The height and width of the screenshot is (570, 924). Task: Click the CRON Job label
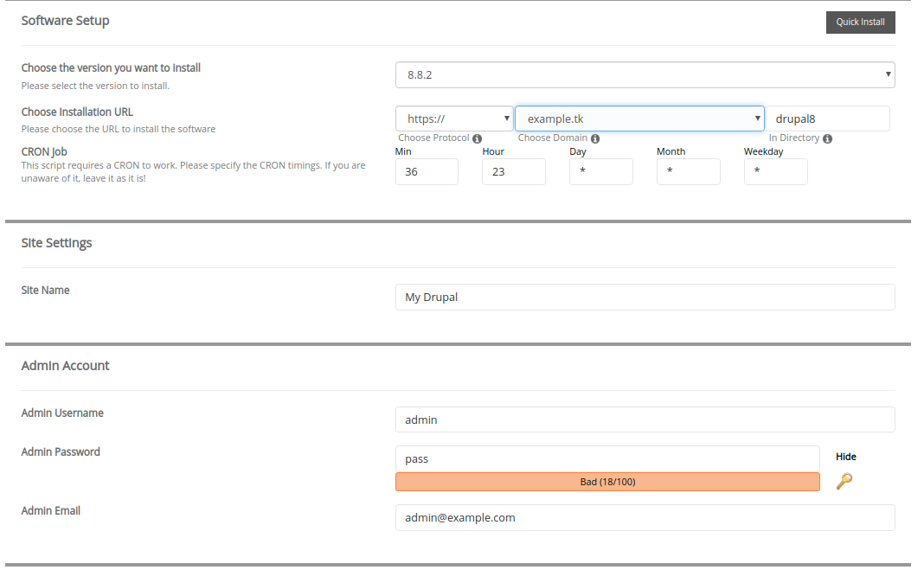click(x=44, y=152)
